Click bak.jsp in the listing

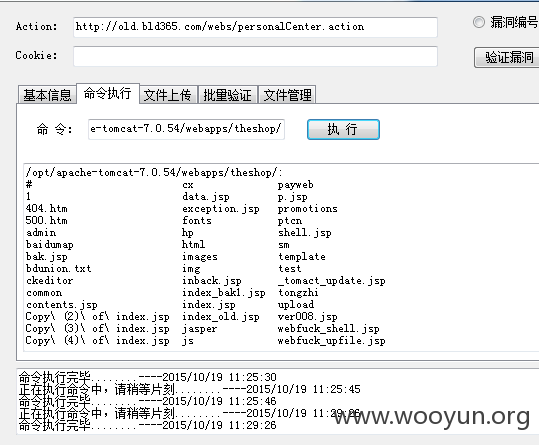(47, 257)
